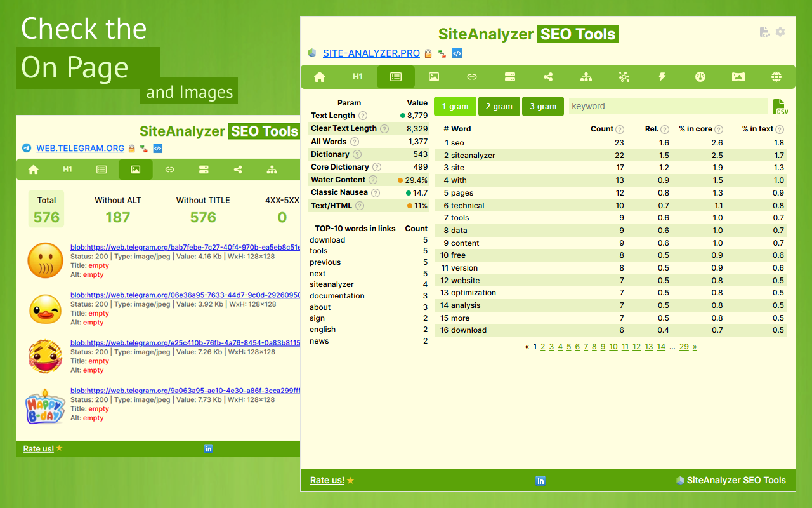Screen dimensions: 812x508
Task: Select the 3-gram tab
Action: pos(543,106)
